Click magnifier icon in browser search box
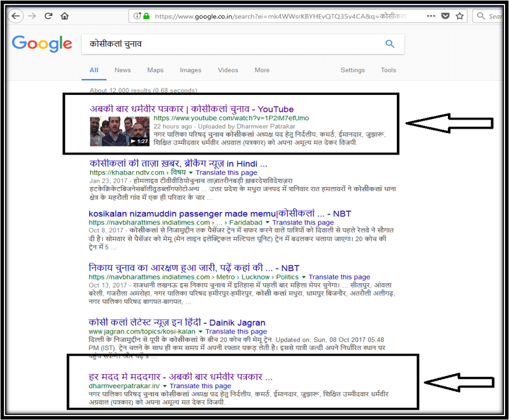509x420 pixels. [481, 16]
